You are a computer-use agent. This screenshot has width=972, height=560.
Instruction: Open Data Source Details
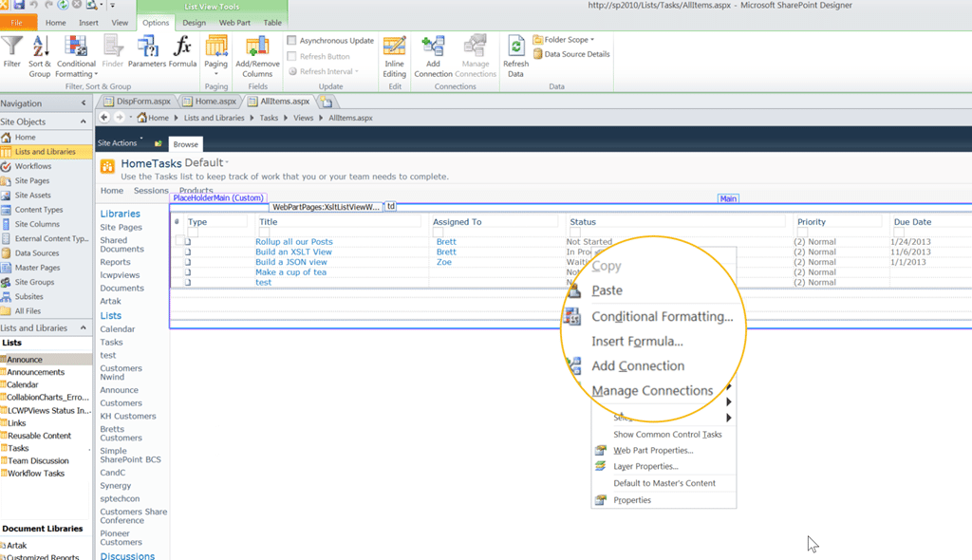click(x=571, y=54)
